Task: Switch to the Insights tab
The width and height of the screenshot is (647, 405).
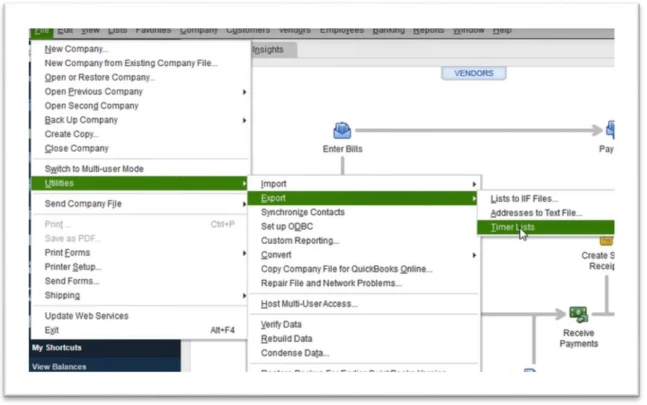Action: [266, 49]
